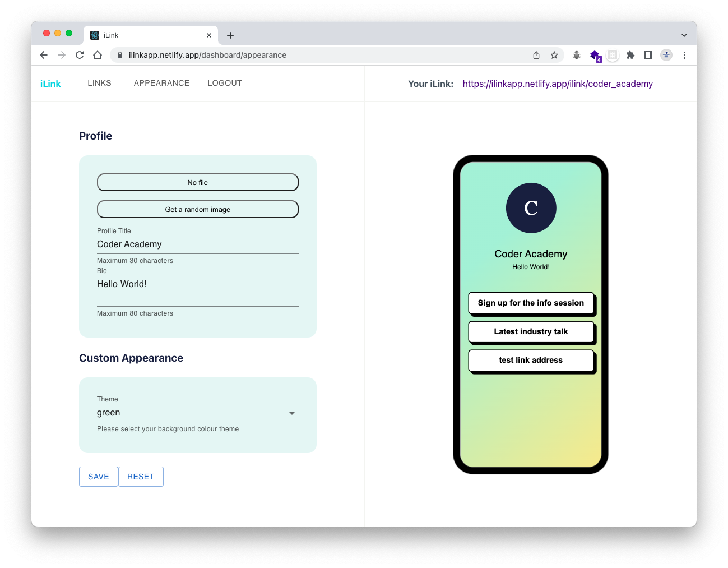This screenshot has width=728, height=568.
Task: Open the profile avatar in the toolbar
Action: coord(666,55)
